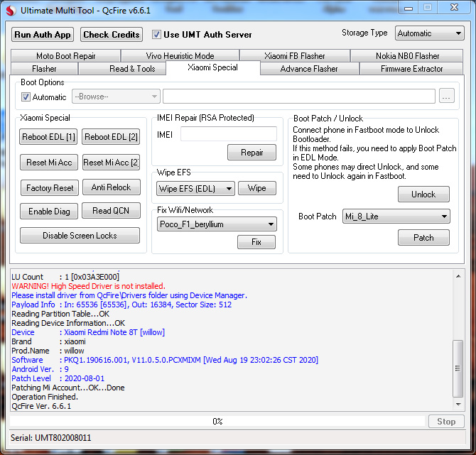The image size is (476, 455).
Task: Focus the IMEI input field
Action: pos(229,133)
